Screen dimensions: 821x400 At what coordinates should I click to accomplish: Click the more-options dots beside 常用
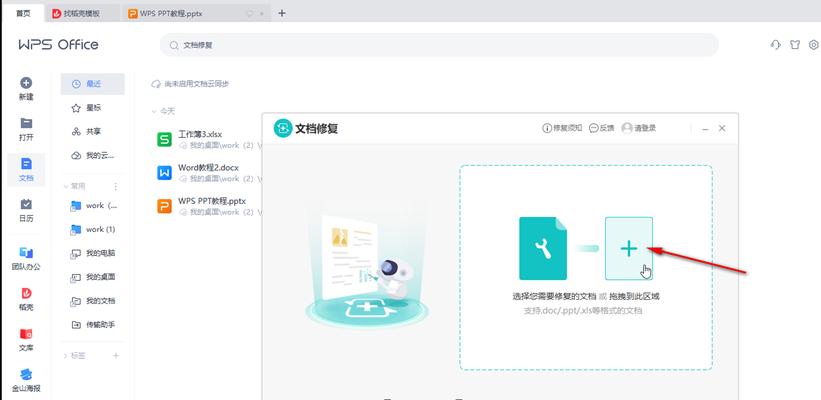coord(116,186)
